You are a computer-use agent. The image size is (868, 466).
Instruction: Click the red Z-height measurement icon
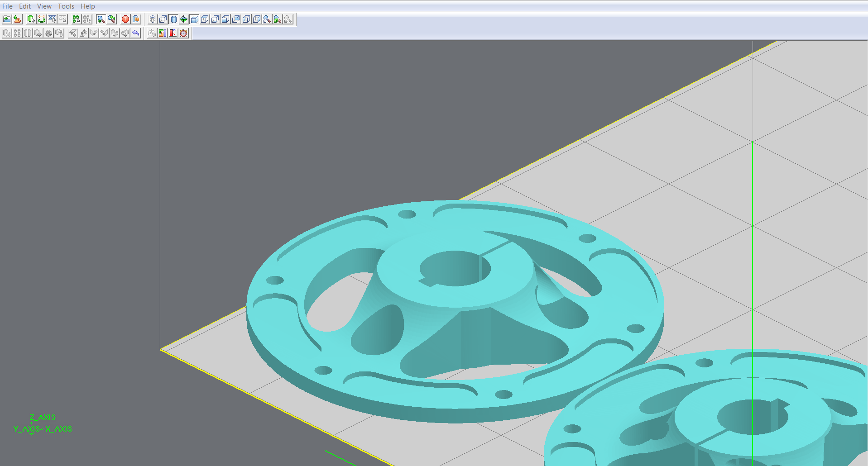pyautogui.click(x=173, y=33)
